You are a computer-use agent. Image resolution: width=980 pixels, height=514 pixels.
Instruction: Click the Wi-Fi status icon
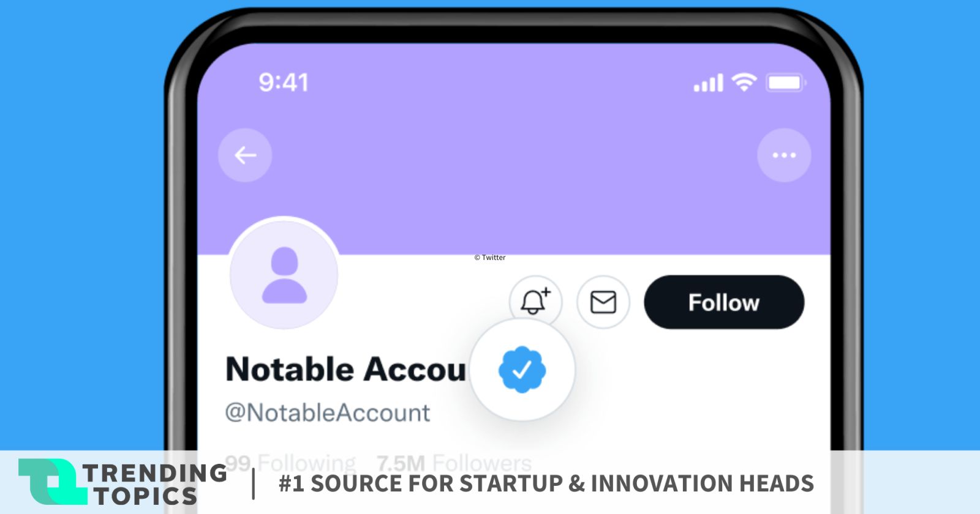744,81
